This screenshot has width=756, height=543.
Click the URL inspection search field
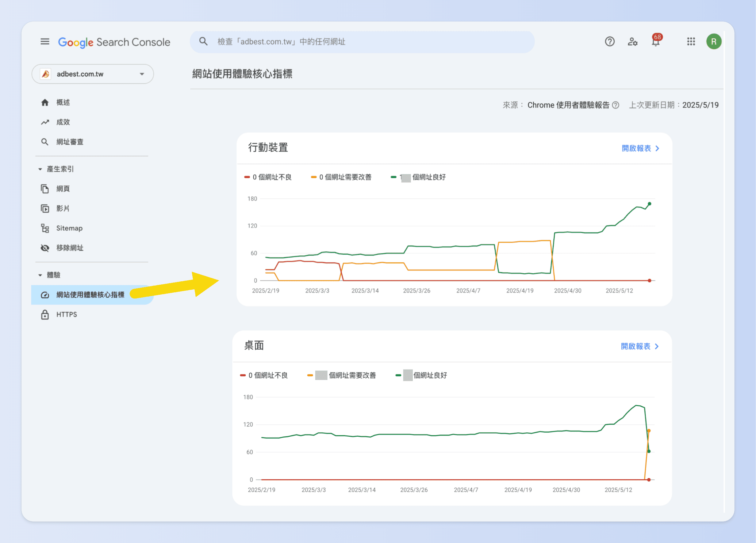click(x=362, y=42)
